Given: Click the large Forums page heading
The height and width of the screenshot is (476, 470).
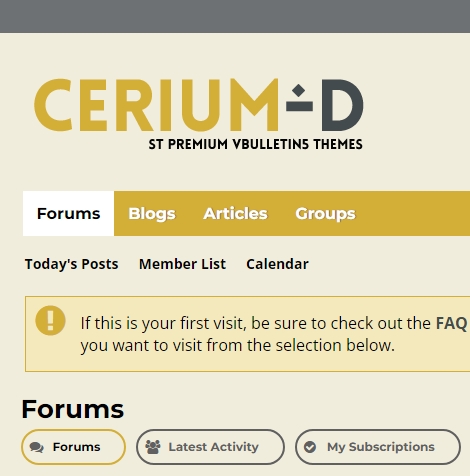Looking at the screenshot, I should tap(73, 409).
